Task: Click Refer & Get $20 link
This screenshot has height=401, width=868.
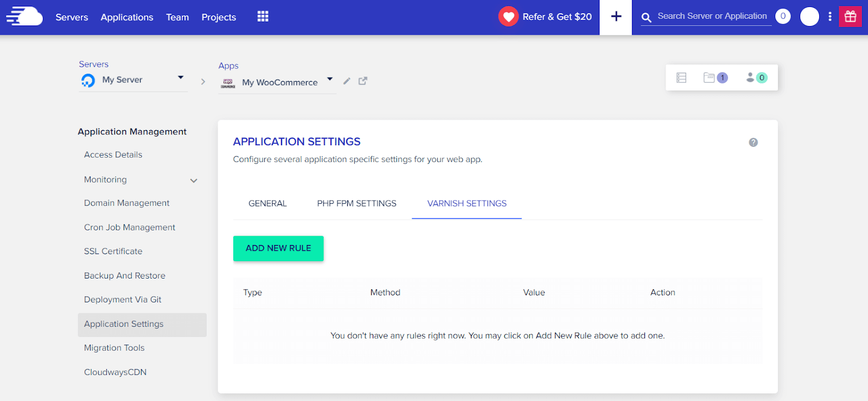Action: pyautogui.click(x=557, y=17)
